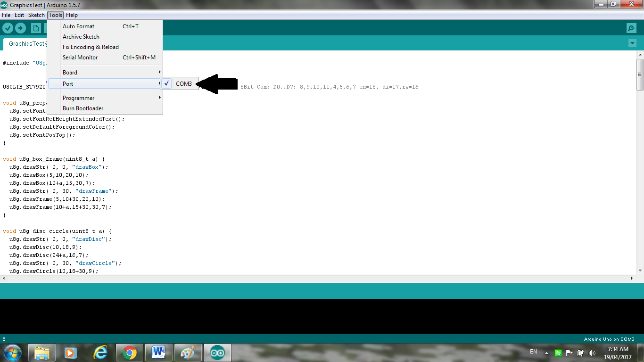This screenshot has height=362, width=644.
Task: Click the 'Arduino Uno on COM3' status text
Action: [609, 339]
